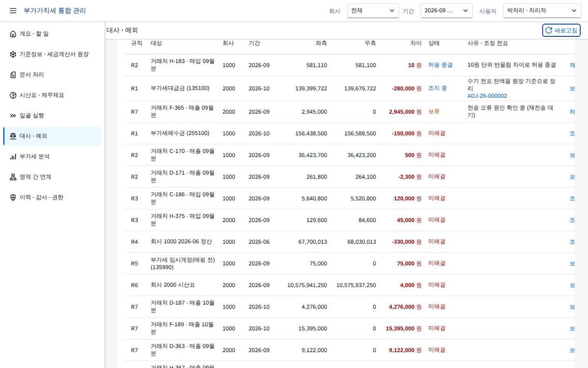Refresh the list with 새로고침 button

pyautogui.click(x=561, y=30)
